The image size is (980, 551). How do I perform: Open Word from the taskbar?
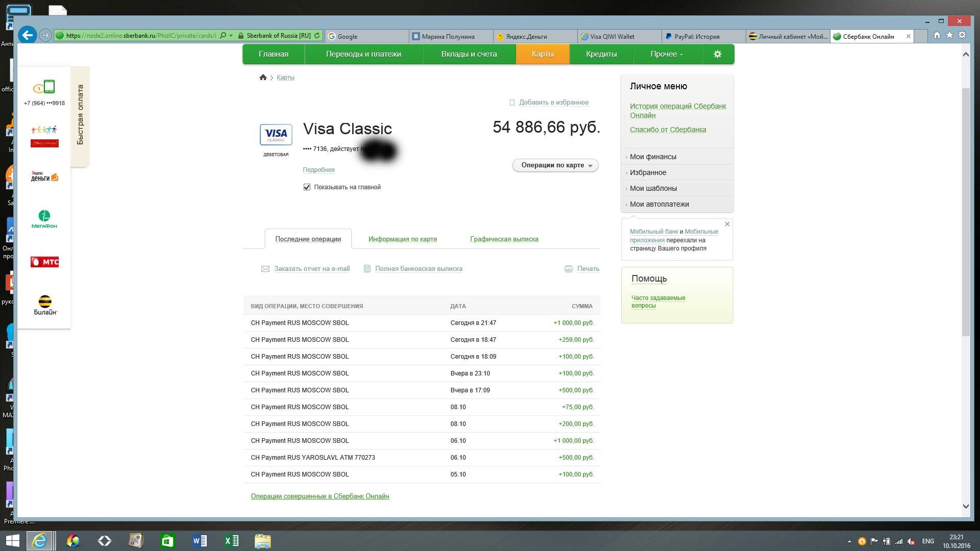point(199,541)
